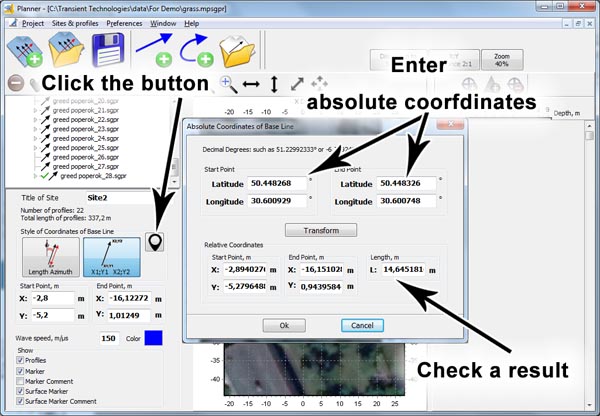Click Cancel in the coordinates dialog
The image size is (600, 416).
click(362, 325)
